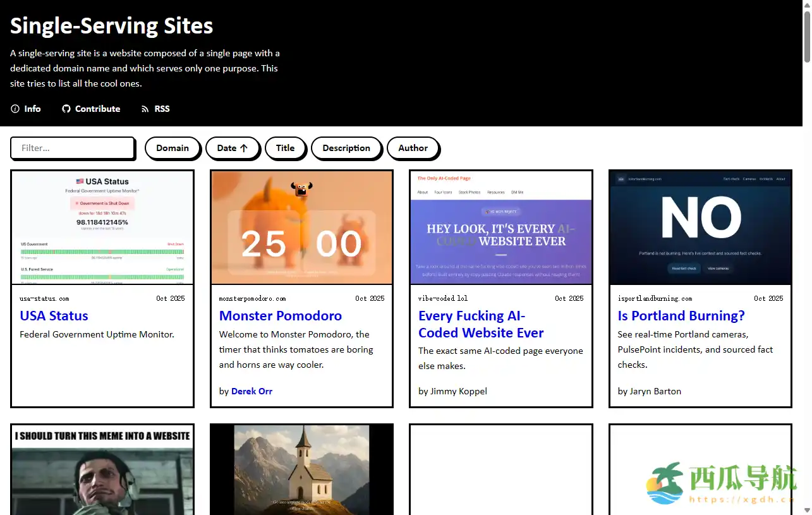Open the USA Status title link
The height and width of the screenshot is (515, 812).
(54, 315)
